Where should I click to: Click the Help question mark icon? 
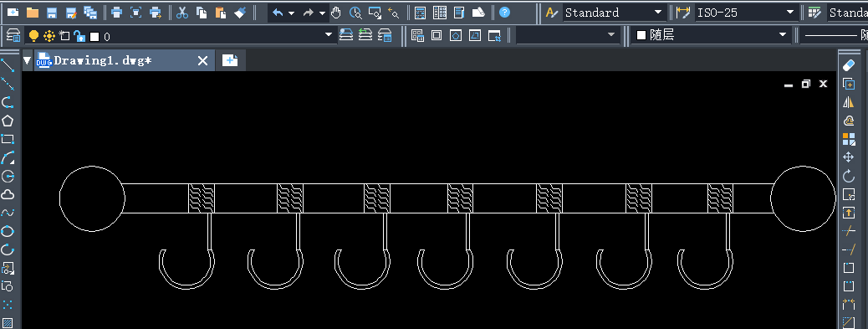coord(504,13)
